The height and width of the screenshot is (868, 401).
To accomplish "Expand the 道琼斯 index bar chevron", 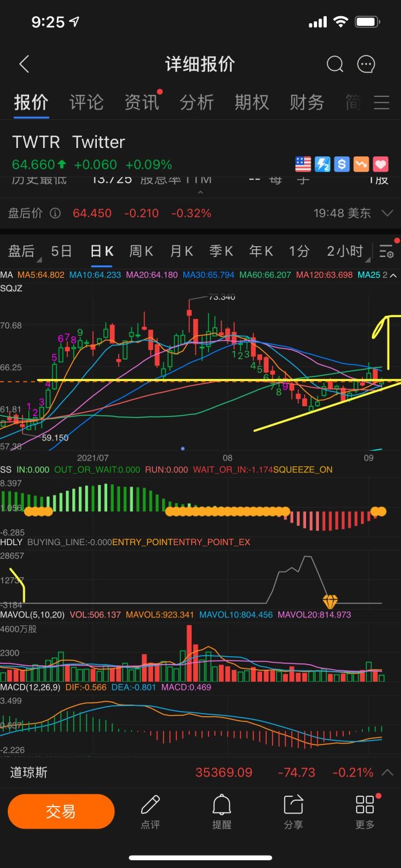I will [x=387, y=772].
